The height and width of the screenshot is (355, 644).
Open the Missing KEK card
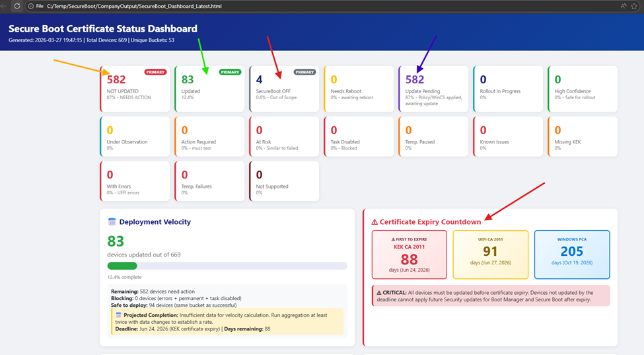click(x=583, y=136)
